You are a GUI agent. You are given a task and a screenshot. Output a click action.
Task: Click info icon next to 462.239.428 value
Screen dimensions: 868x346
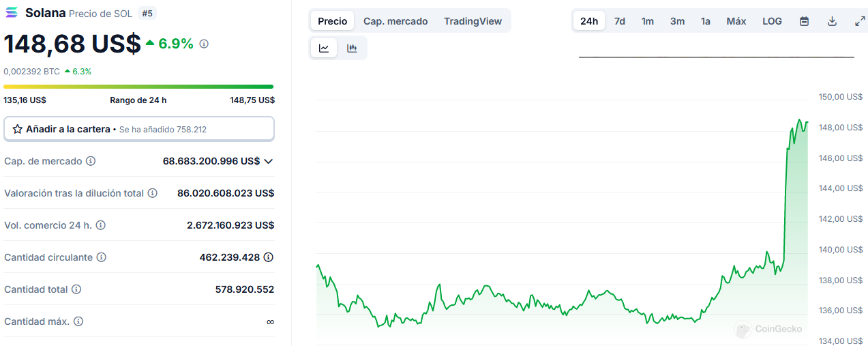(269, 257)
